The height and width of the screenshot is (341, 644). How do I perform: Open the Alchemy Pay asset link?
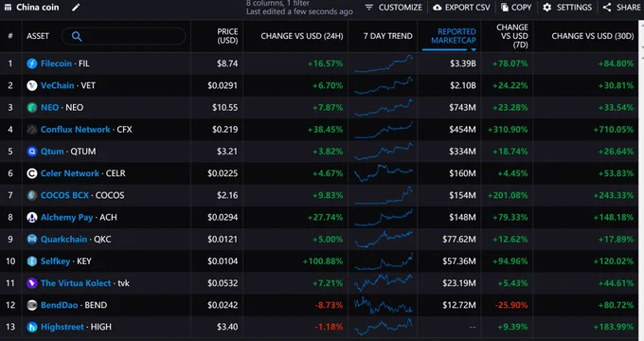(x=66, y=217)
